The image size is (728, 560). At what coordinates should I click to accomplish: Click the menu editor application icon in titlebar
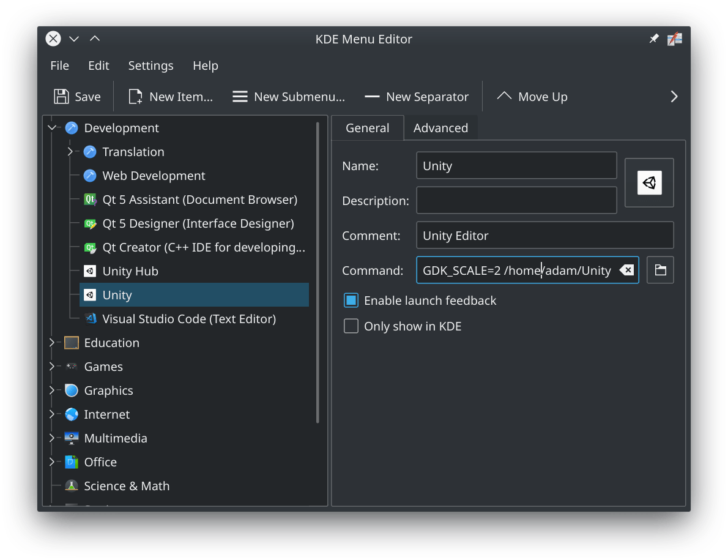675,39
